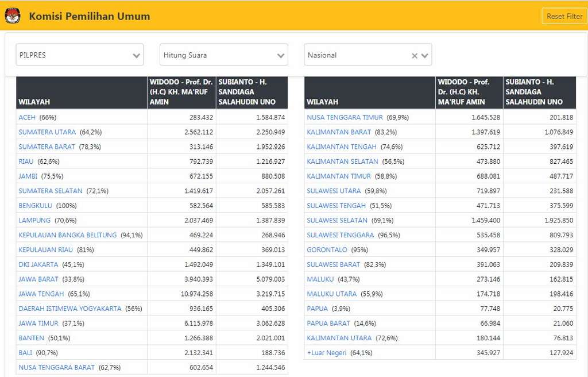Open the Nasional region dropdown arrow
The image size is (588, 377).
[425, 56]
